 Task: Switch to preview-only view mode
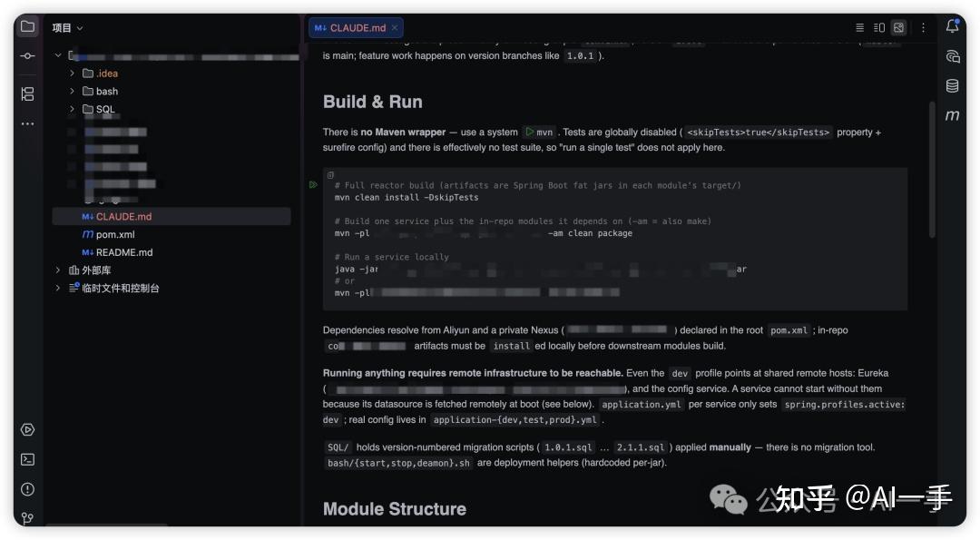pyautogui.click(x=898, y=27)
